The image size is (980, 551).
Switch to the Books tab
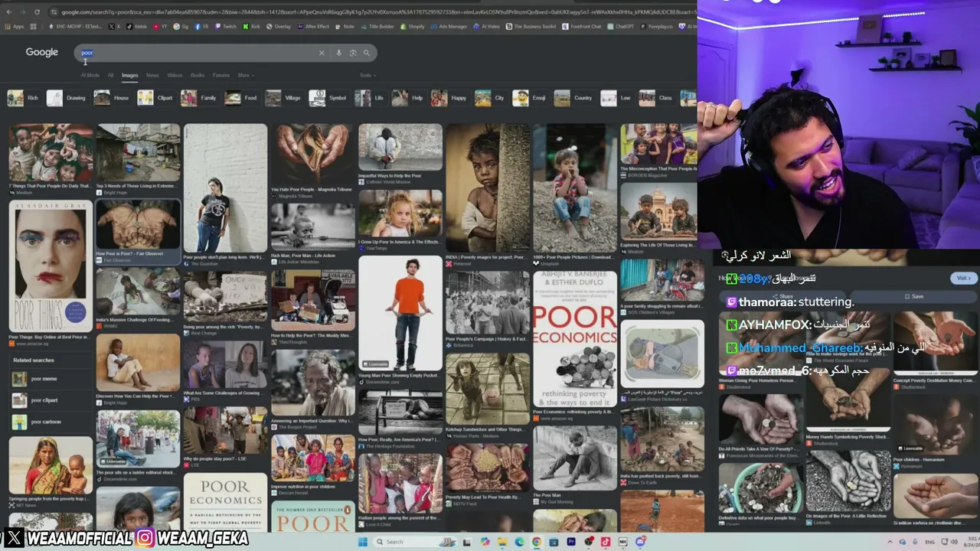[198, 75]
